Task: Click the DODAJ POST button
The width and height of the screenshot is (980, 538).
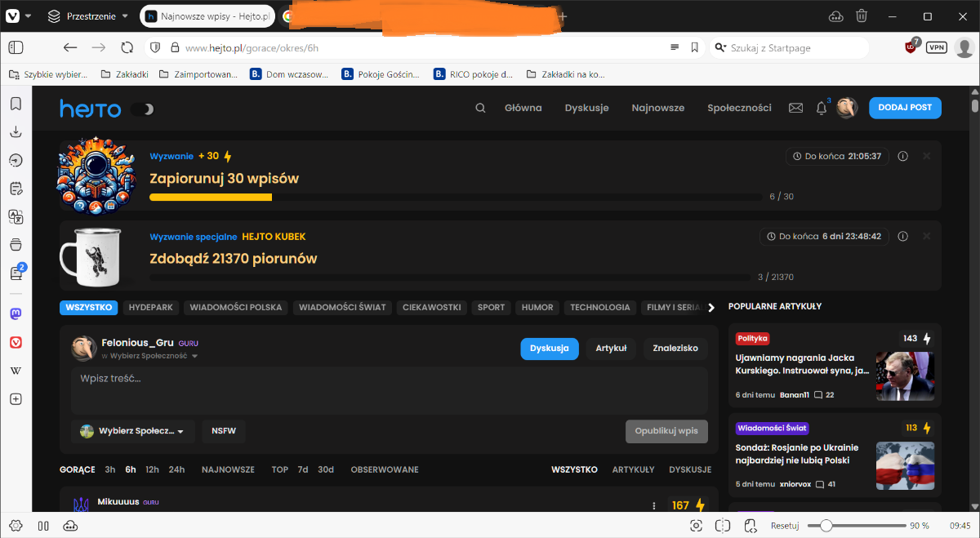Action: tap(905, 108)
